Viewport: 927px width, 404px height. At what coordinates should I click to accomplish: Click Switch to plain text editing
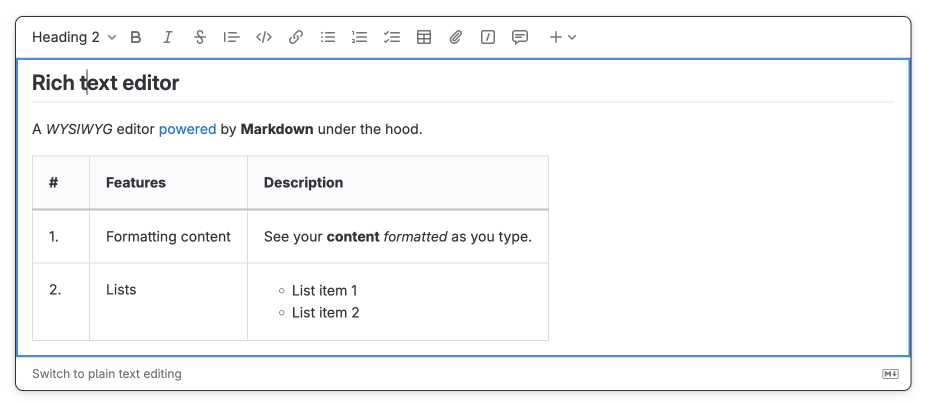(x=107, y=374)
